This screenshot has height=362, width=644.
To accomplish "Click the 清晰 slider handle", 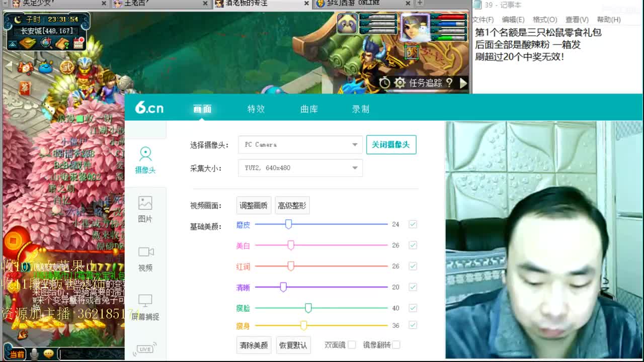I will pos(283,287).
